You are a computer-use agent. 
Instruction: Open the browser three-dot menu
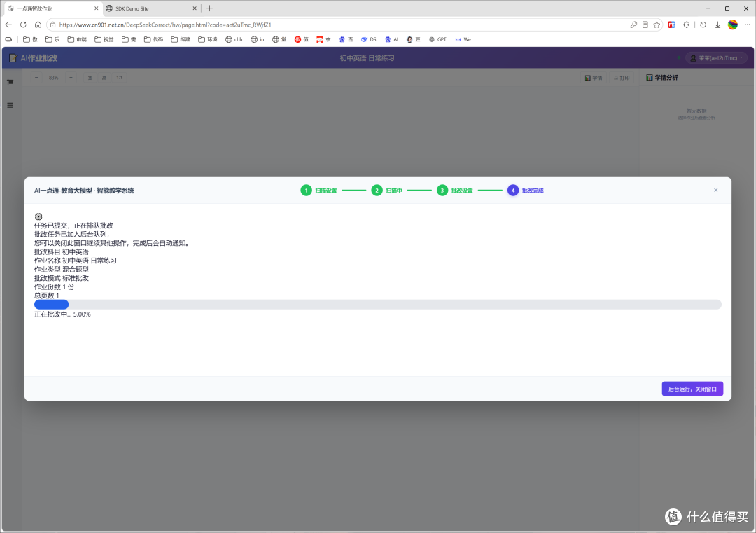pos(748,25)
